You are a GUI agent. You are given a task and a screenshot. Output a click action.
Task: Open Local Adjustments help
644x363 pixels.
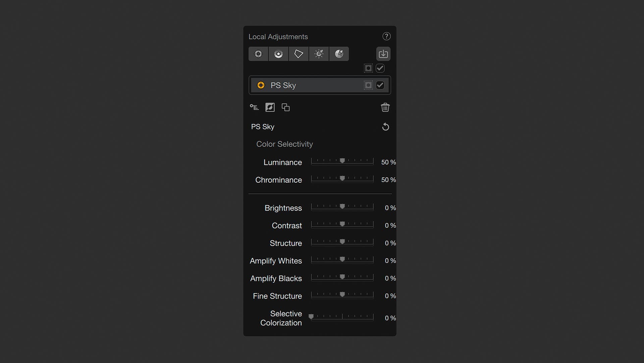click(386, 36)
